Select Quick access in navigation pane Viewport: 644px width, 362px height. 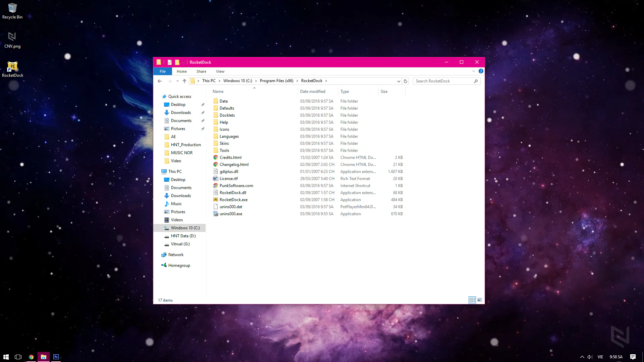[179, 97]
